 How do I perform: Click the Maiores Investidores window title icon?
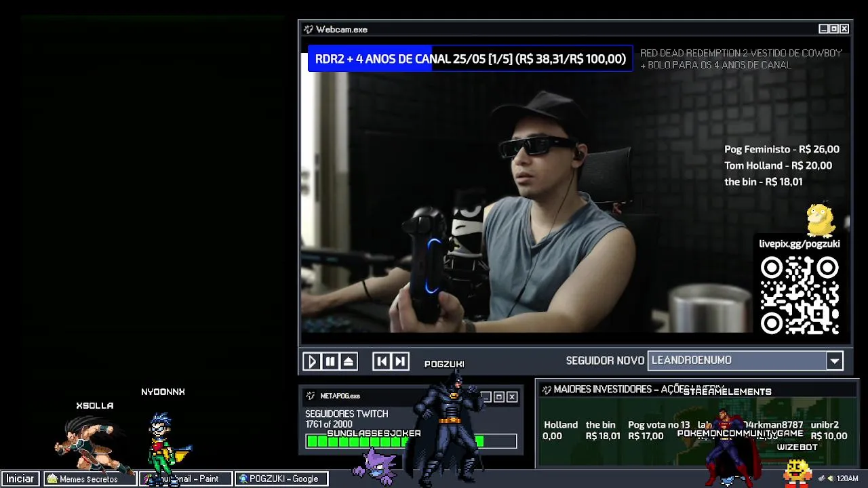(x=547, y=390)
